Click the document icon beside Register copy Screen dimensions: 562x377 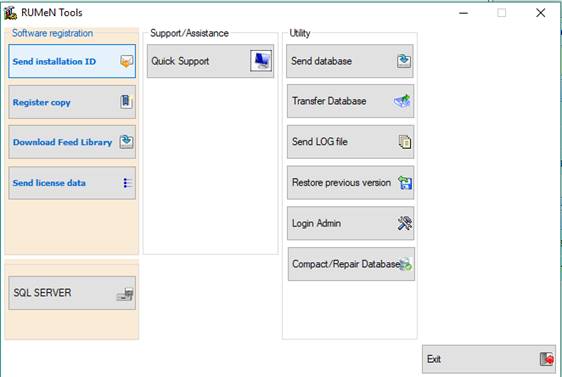[x=126, y=102]
